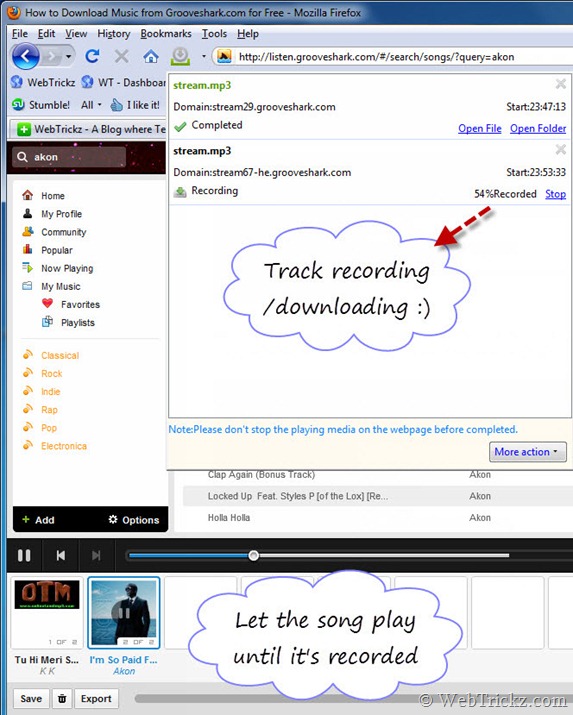The width and height of the screenshot is (573, 715).
Task: Go to the Home page icon
Action: [x=151, y=57]
